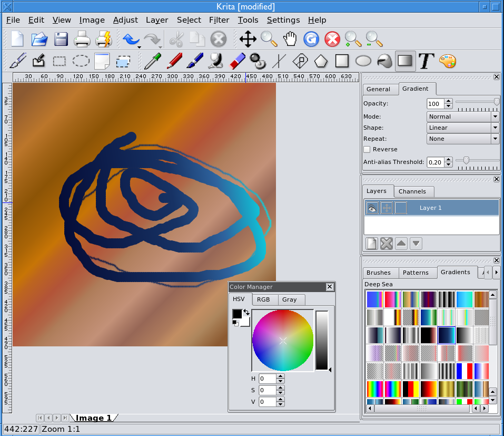Click the Image 1 document tab
Screen dimensions: 504x436
[x=94, y=418]
